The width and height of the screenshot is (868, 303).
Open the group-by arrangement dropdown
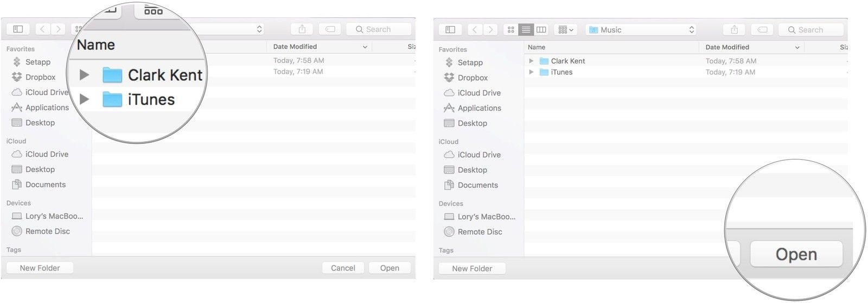[x=566, y=30]
